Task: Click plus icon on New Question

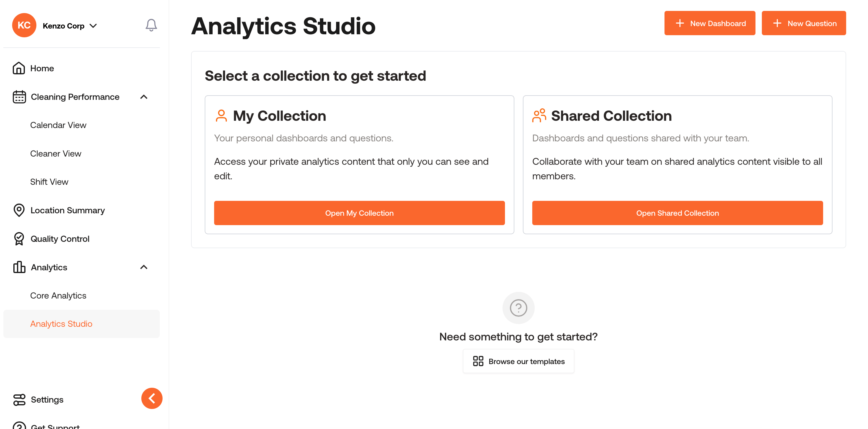Action: [777, 23]
